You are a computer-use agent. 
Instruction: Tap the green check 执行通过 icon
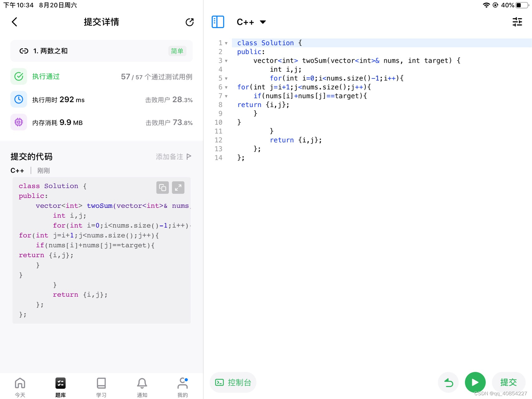point(19,76)
